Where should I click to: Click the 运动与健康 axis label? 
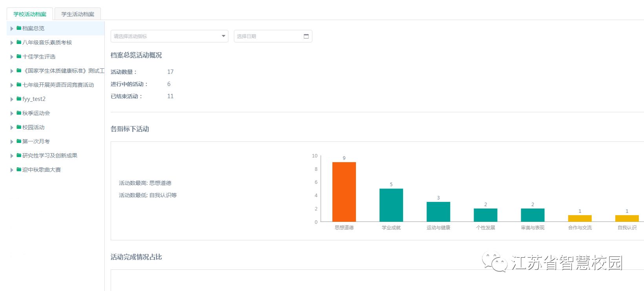click(438, 228)
